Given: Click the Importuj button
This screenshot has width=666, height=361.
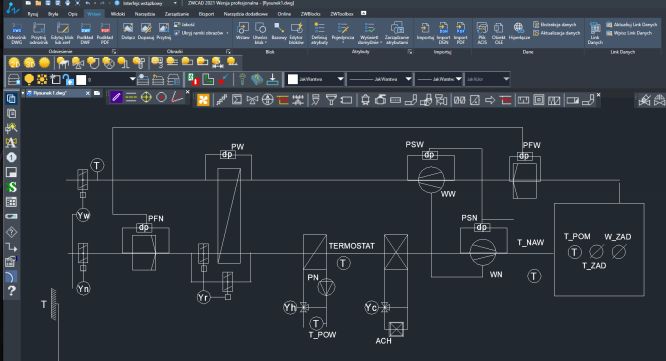Looking at the screenshot, I should tap(425, 31).
